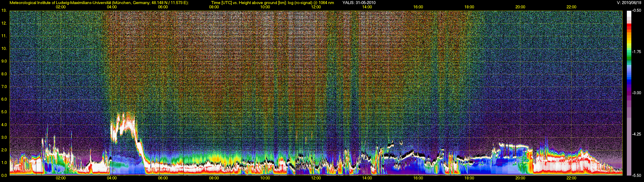Click the '08:00' label on the bottom time axis
Screen dimensions: 644x182
tap(214, 178)
